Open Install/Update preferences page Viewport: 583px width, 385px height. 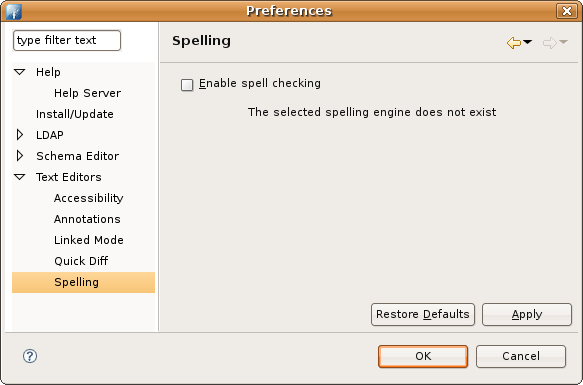pos(75,114)
